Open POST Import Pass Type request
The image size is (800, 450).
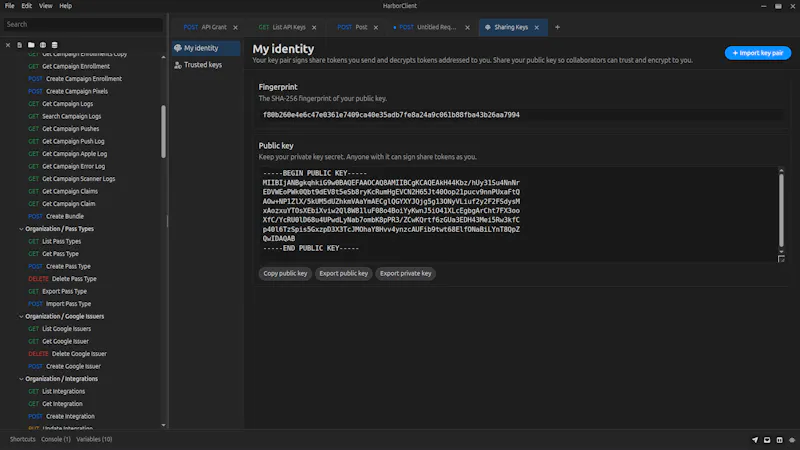point(60,304)
